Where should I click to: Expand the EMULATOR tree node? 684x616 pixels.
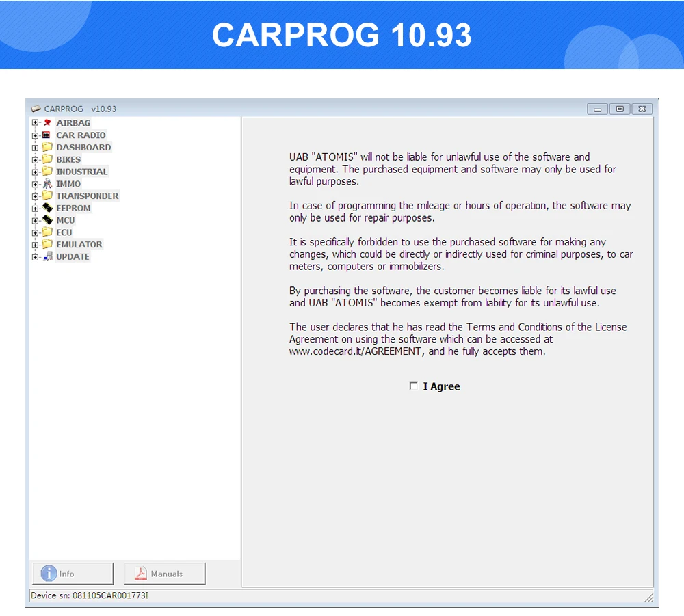35,245
